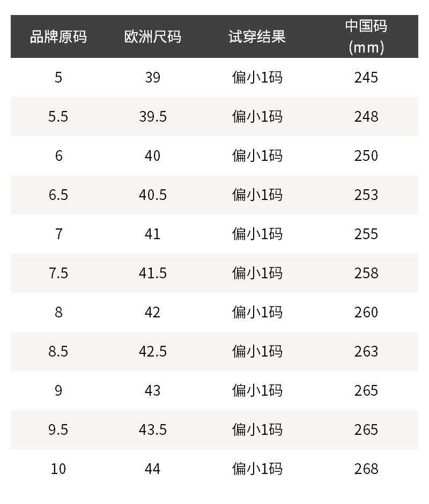The width and height of the screenshot is (429, 504).
Task: Select European size 40.5
Action: pos(152,195)
